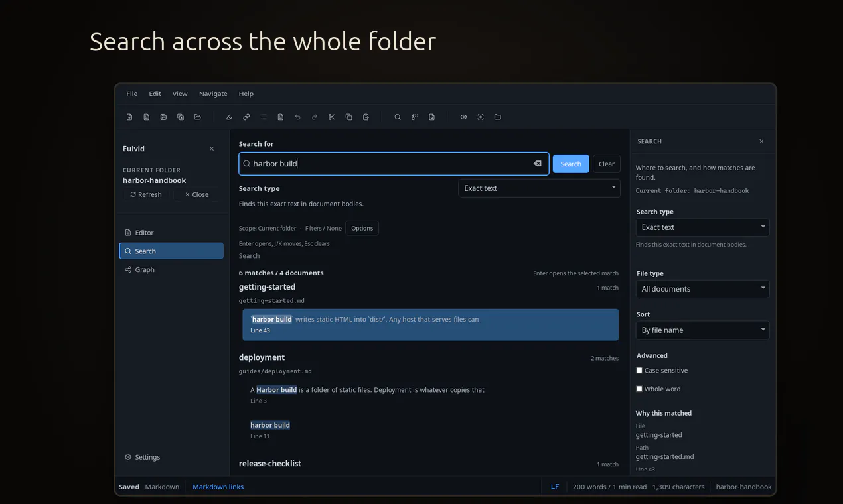Image resolution: width=843 pixels, height=504 pixels.
Task: Click the 1,309 characters status entry
Action: (x=678, y=487)
